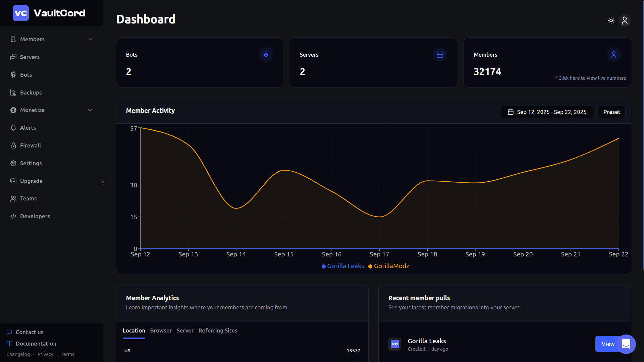Screen dimensions: 644x362
Task: Click the Members card person icon
Action: [x=614, y=55]
